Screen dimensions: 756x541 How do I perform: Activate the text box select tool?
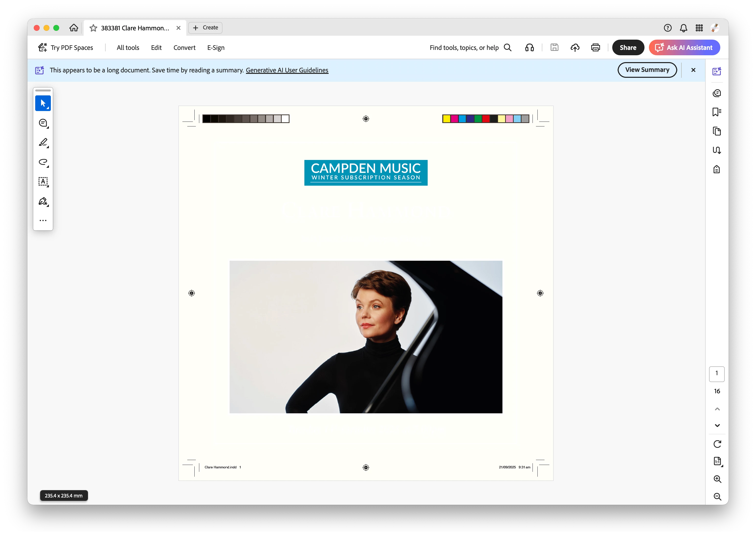(43, 181)
